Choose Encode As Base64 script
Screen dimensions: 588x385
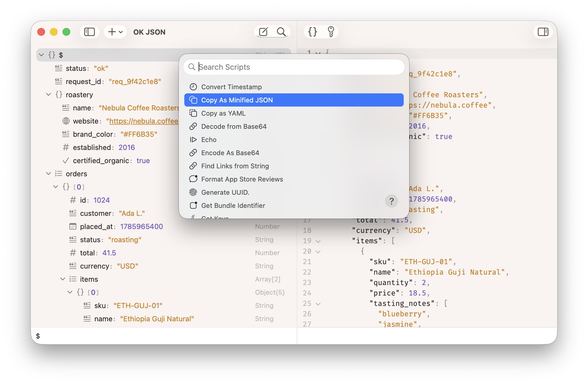tap(294, 153)
